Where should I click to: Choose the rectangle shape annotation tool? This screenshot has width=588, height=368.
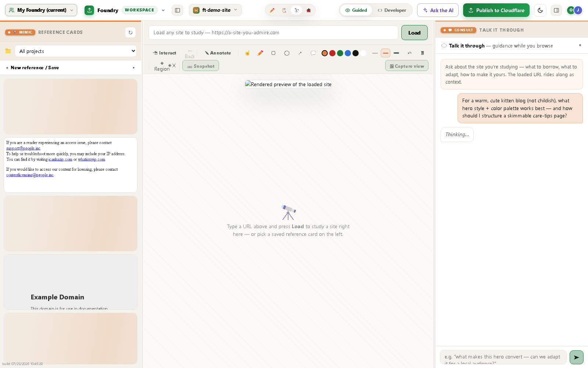pos(273,53)
